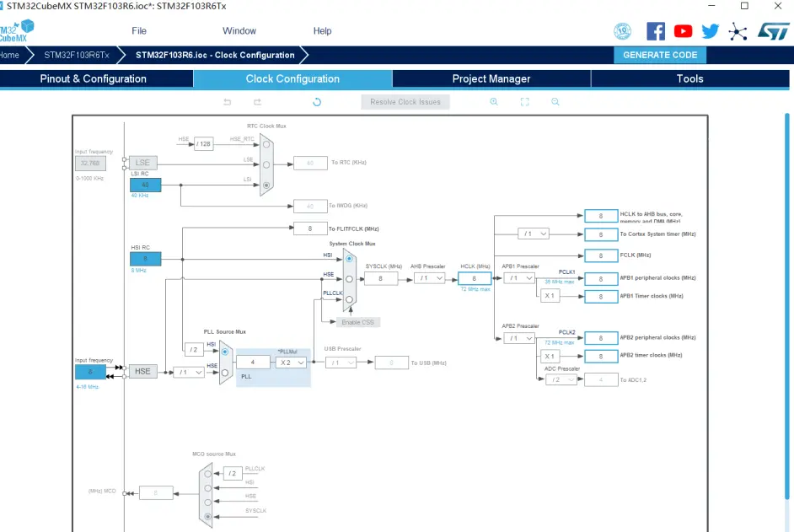Click the HSI RC 8 block
The height and width of the screenshot is (532, 794).
[145, 259]
